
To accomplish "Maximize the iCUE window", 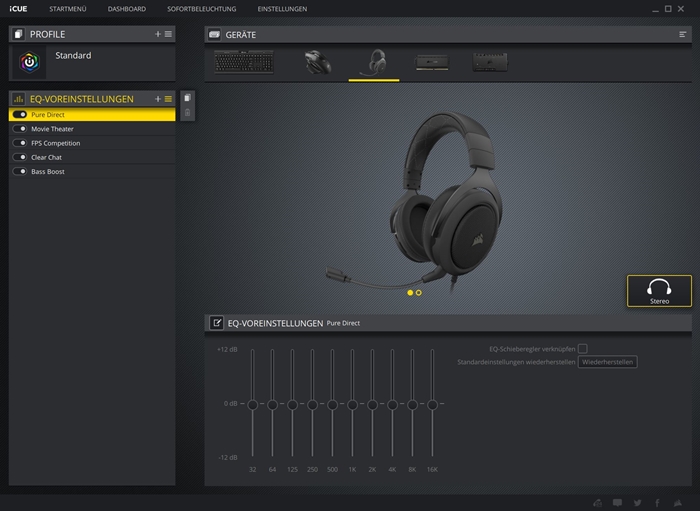I will 668,9.
